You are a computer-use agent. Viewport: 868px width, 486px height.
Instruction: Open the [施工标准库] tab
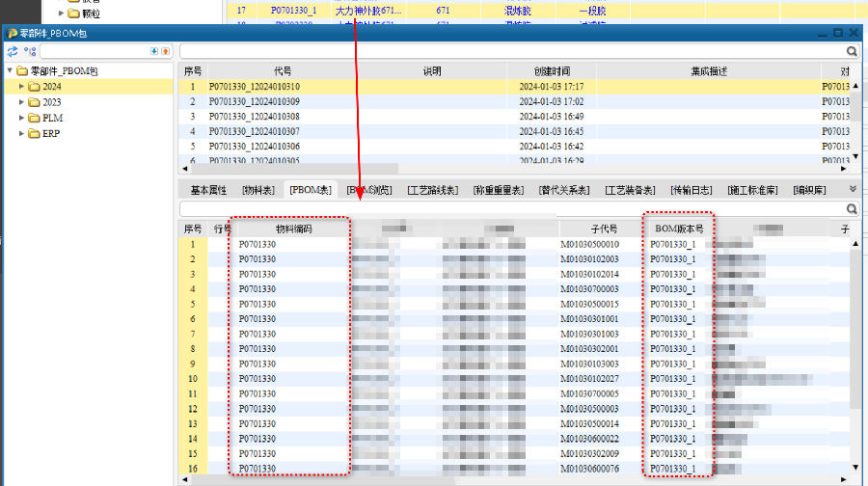(753, 190)
